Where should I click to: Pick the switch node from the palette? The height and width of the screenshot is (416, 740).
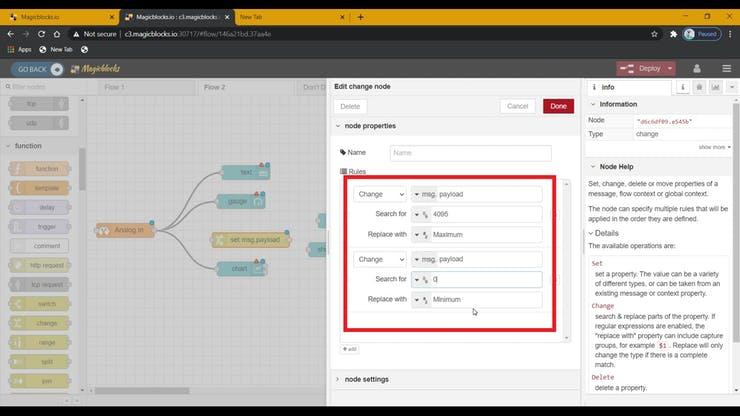[46, 304]
